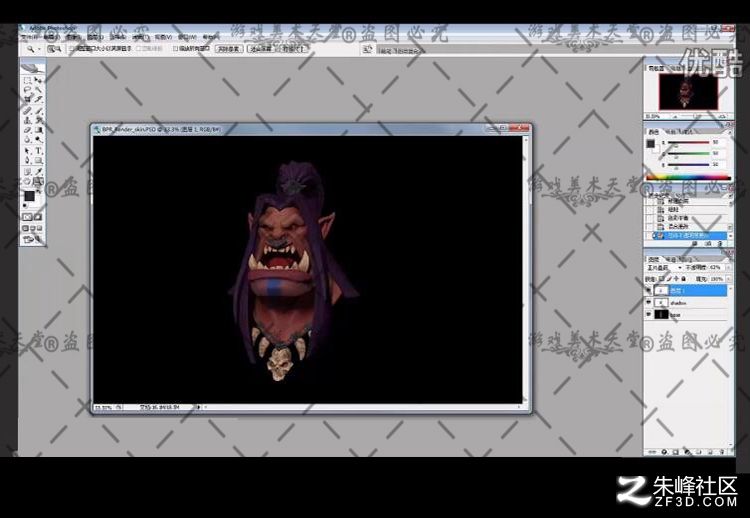Image resolution: width=750 pixels, height=518 pixels.
Task: Click the toolbox foreground color swatch
Action: click(29, 195)
